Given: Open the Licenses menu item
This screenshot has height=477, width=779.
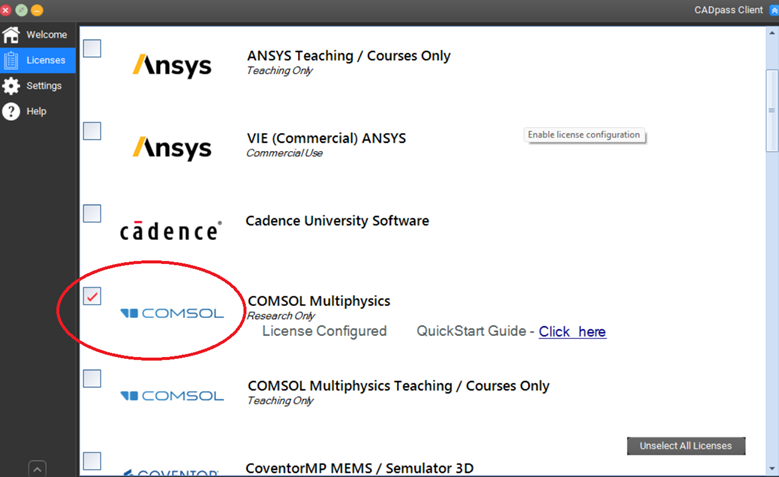Looking at the screenshot, I should (38, 61).
